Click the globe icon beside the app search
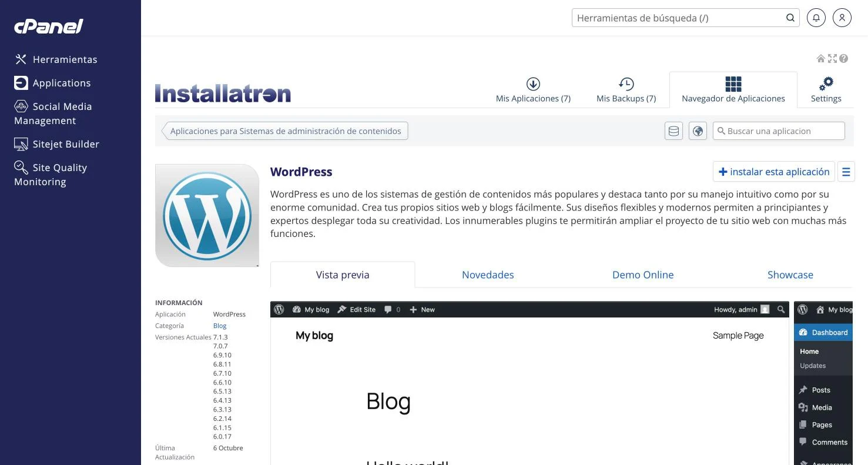Viewport: 868px width, 465px height. pyautogui.click(x=698, y=131)
